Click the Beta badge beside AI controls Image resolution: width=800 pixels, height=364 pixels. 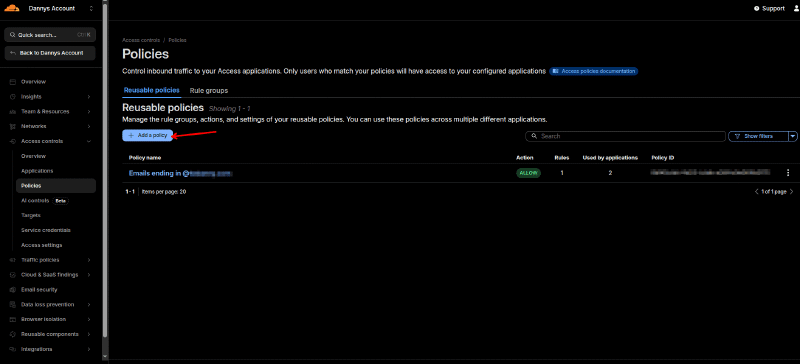coord(61,201)
